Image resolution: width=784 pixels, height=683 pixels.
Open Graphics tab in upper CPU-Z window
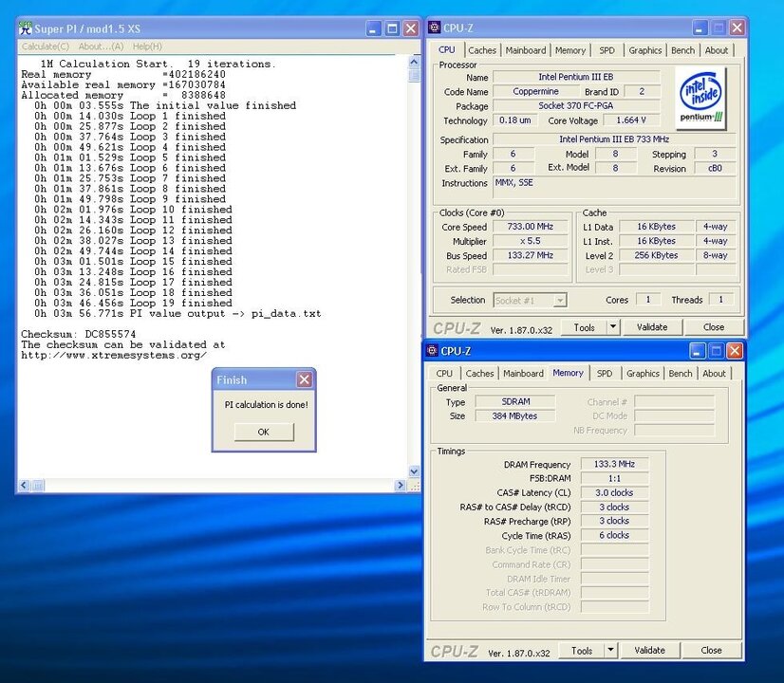(x=645, y=50)
